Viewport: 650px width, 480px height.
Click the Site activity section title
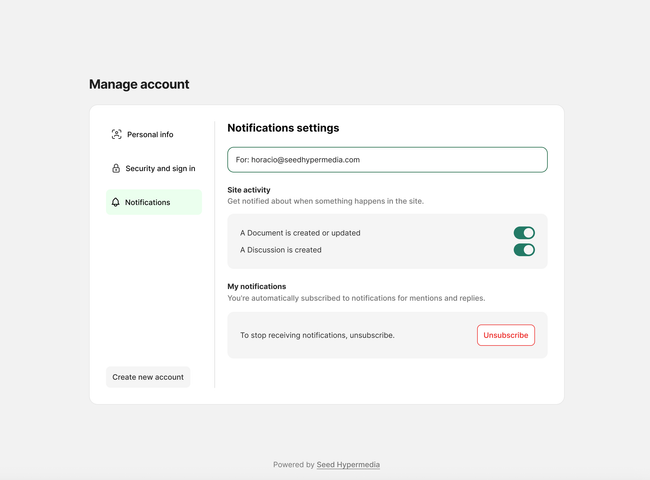[x=248, y=189]
